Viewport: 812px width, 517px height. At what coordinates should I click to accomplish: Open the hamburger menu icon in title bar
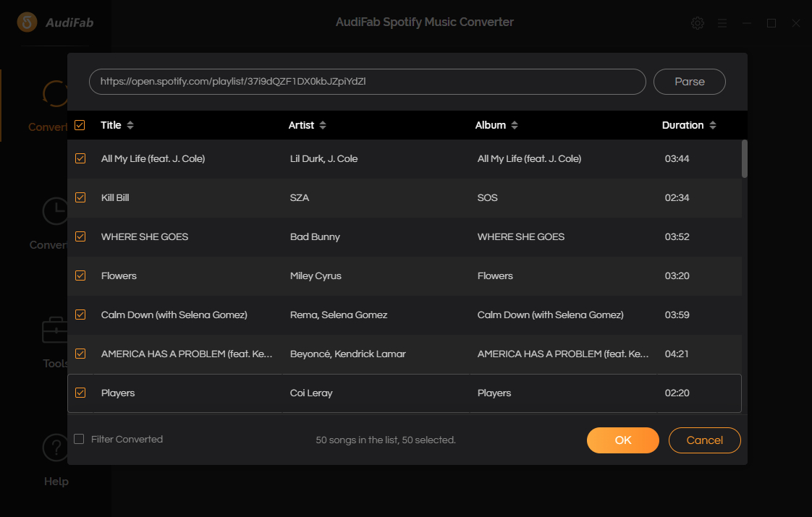tap(722, 22)
